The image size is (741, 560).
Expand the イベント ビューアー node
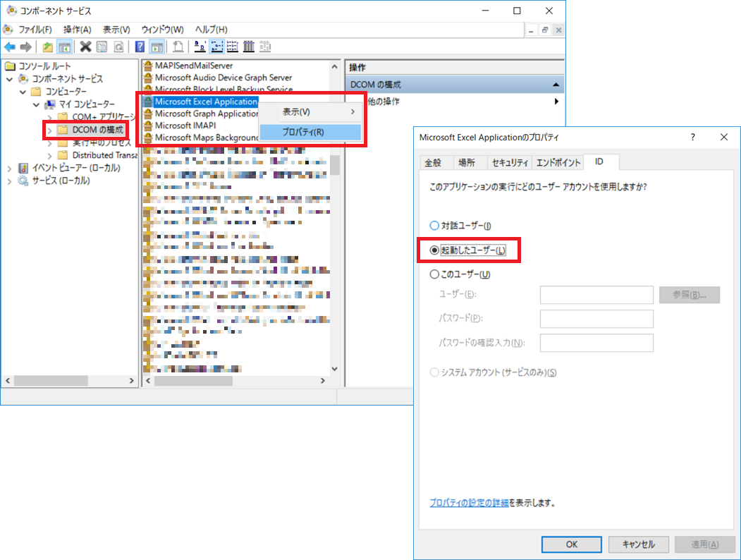tap(9, 169)
